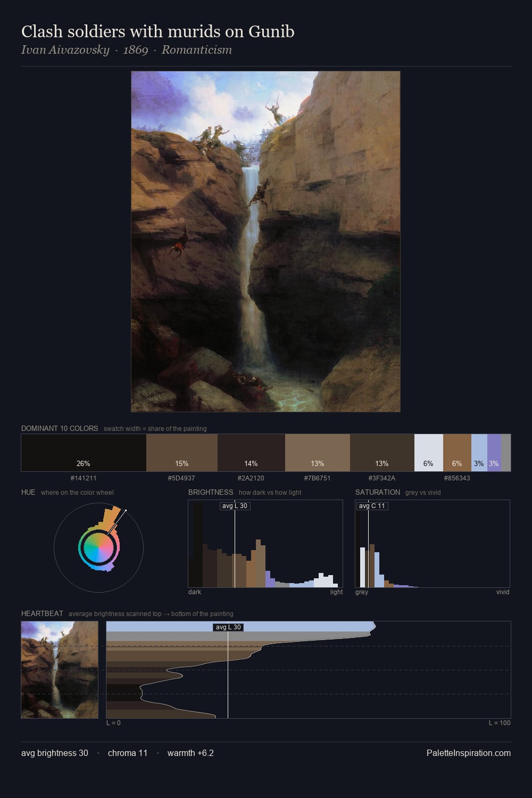Click the SATURATION section heading
532x798 pixels.
coord(378,492)
